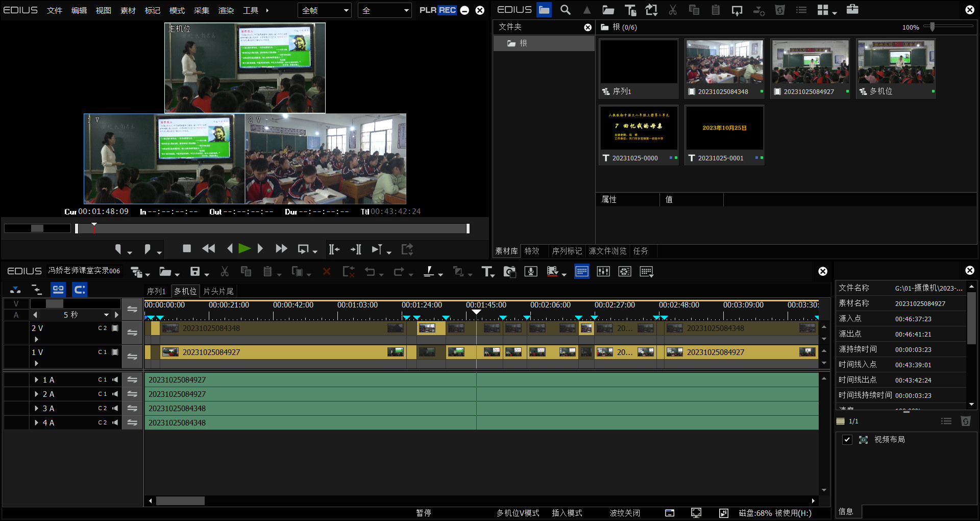Click the add clip folder icon

click(608, 10)
